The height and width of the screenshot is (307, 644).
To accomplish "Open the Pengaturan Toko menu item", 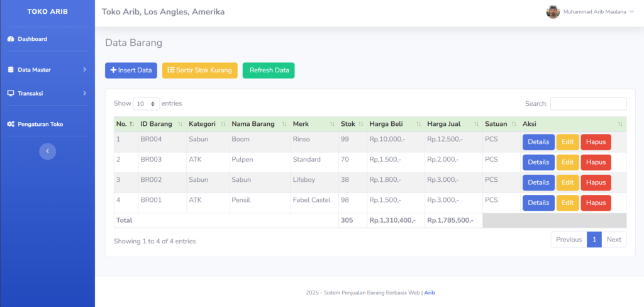I will coord(40,125).
